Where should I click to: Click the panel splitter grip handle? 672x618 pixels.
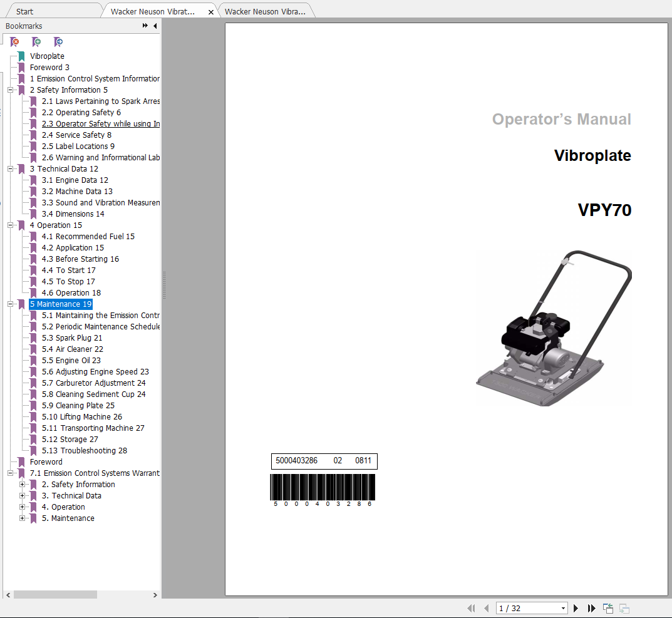(164, 285)
